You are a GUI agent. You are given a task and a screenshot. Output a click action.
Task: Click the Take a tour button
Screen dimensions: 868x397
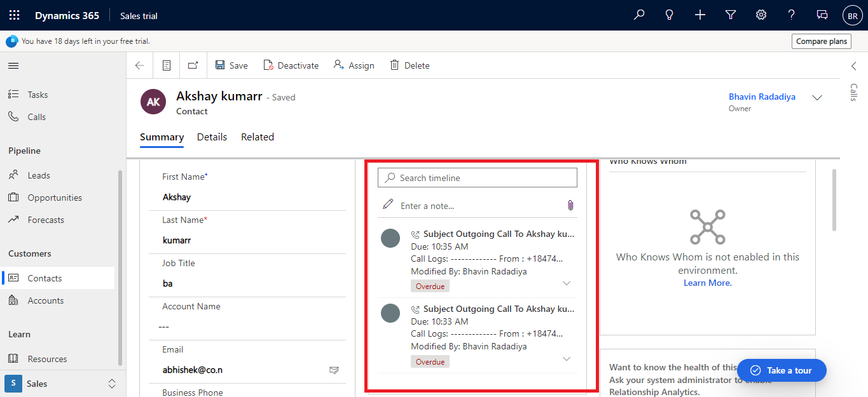pos(782,370)
